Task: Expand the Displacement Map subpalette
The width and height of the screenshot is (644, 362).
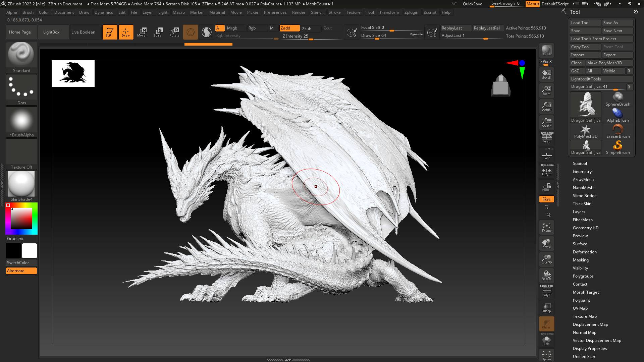Action: click(x=590, y=324)
